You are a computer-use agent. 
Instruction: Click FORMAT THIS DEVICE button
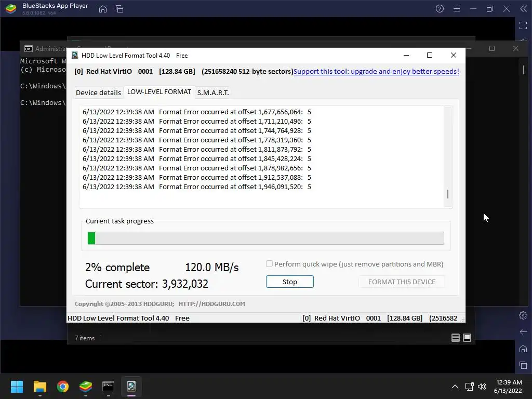[x=402, y=282]
